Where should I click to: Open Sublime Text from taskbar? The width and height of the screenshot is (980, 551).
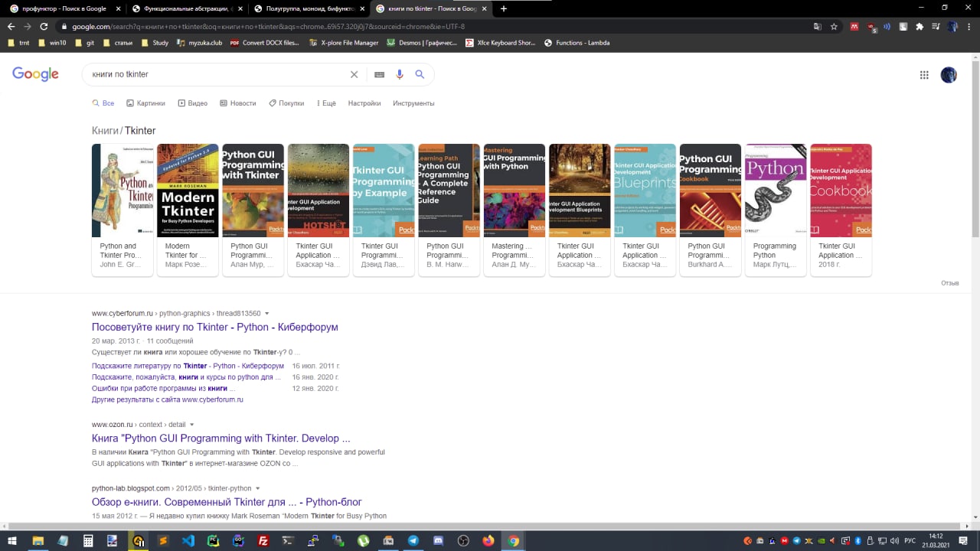[x=162, y=540]
